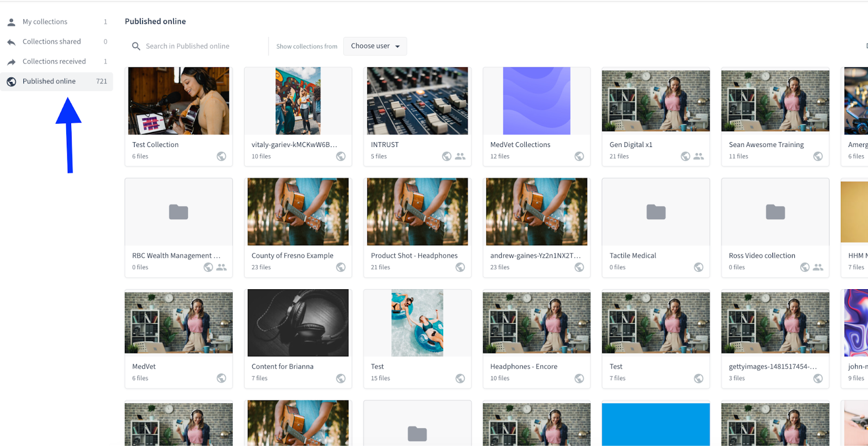Open Test 15 files pool thumbnail
Viewport: 868px width, 446px height.
coord(417,323)
